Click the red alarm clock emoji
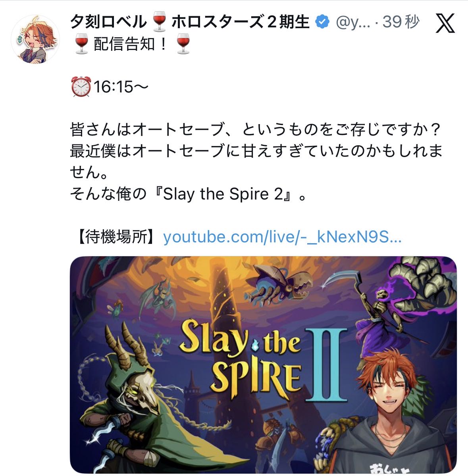 click(81, 86)
